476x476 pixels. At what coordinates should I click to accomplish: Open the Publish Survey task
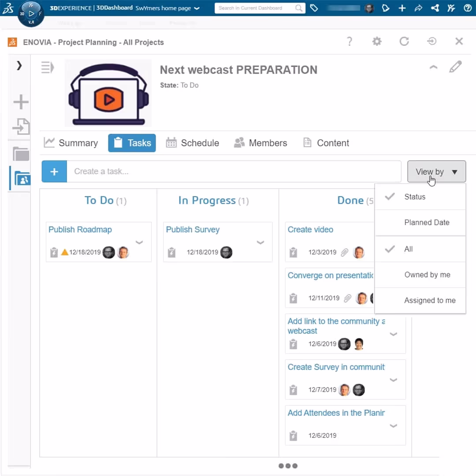point(193,230)
